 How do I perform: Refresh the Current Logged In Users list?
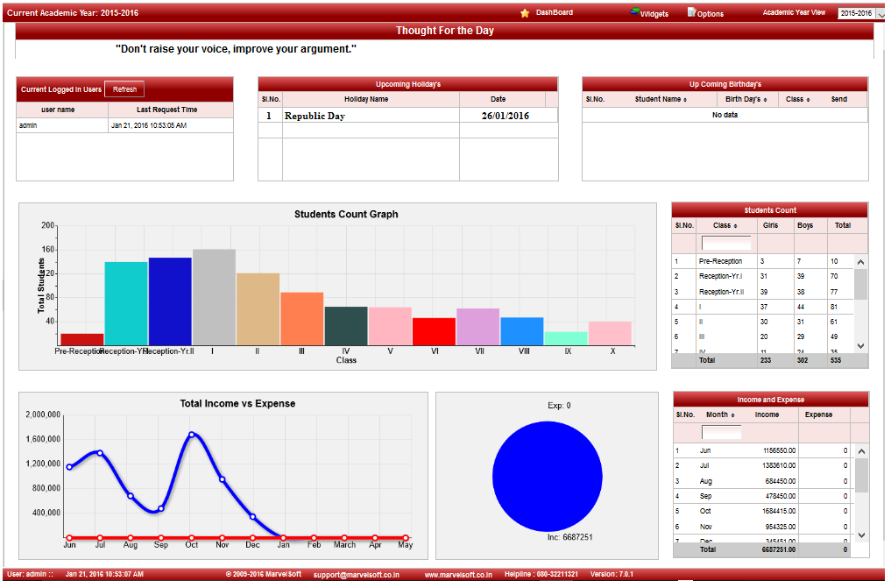124,89
